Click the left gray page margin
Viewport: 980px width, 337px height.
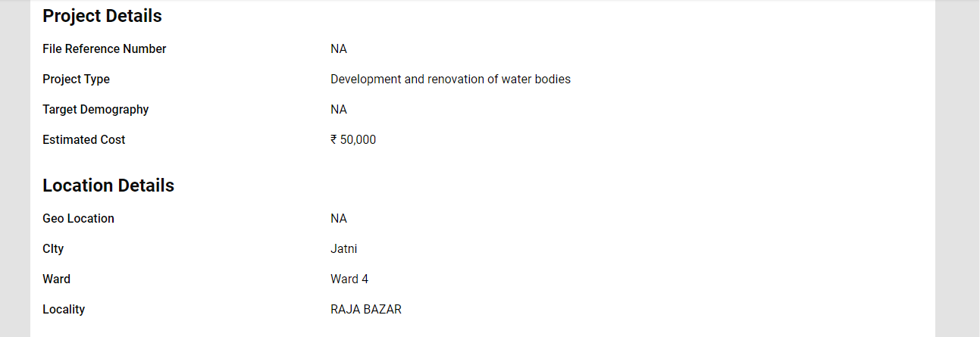click(x=14, y=168)
